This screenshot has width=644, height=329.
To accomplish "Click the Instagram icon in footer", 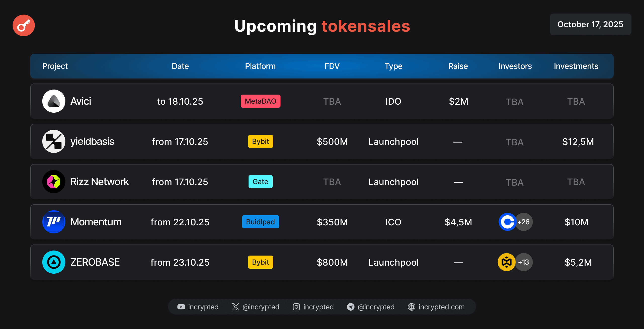I will pyautogui.click(x=296, y=307).
